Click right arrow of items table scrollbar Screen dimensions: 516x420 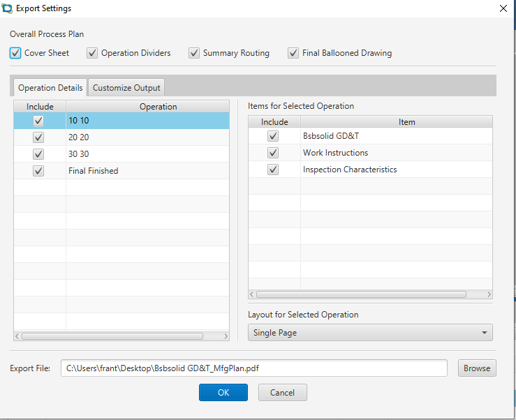tap(489, 294)
